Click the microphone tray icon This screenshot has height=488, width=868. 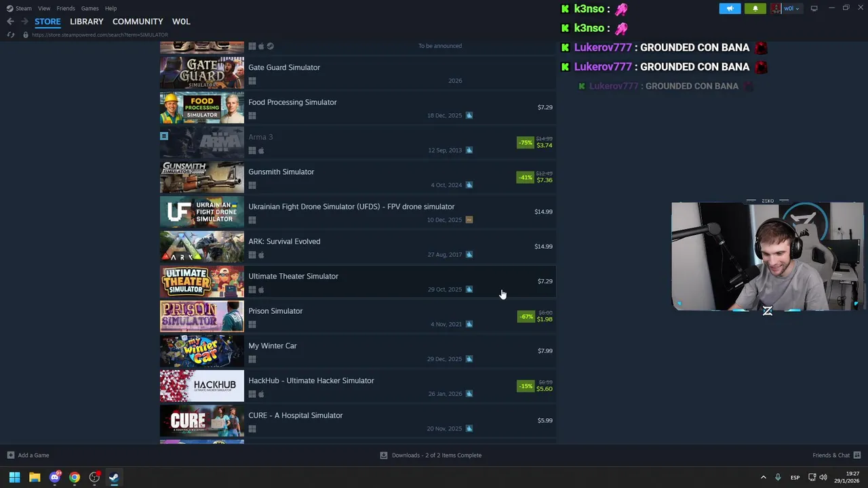click(x=778, y=477)
